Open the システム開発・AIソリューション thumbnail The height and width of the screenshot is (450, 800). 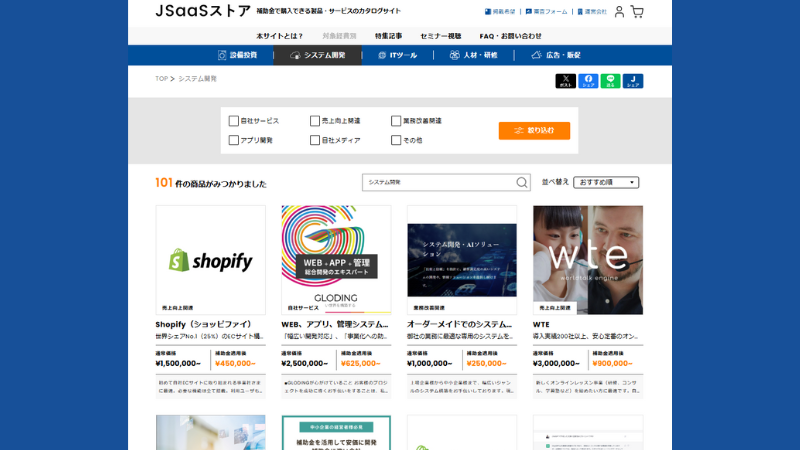(462, 260)
